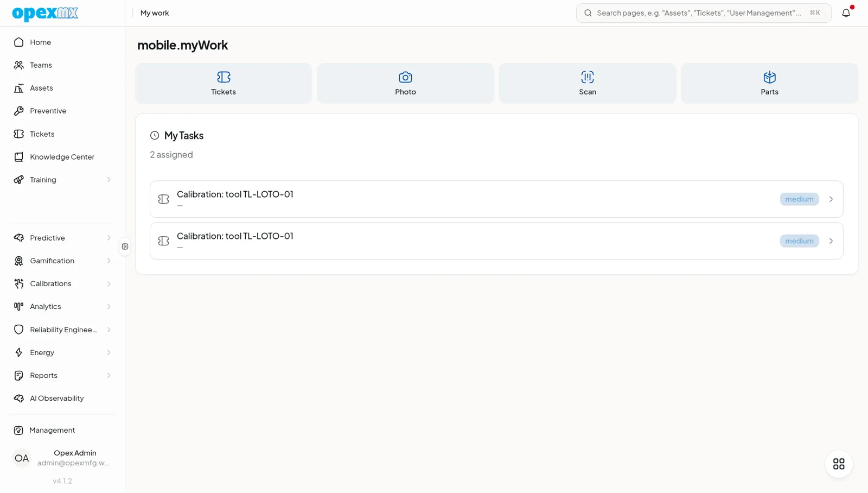Screen dimensions: 868x493
Task: Collapse the sidebar with the panel toggle
Action: 125,246
